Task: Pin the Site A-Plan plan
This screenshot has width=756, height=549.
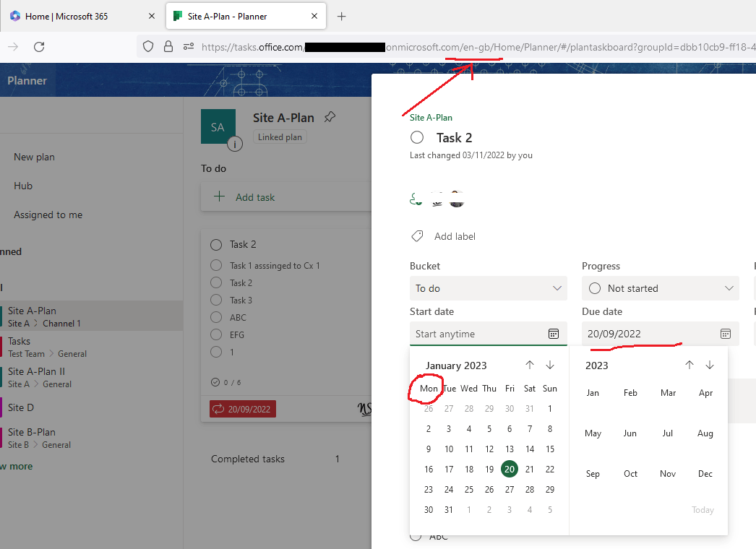Action: tap(330, 116)
